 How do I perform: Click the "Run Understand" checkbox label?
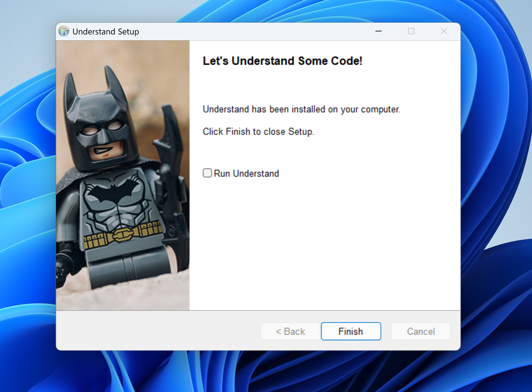tap(246, 174)
